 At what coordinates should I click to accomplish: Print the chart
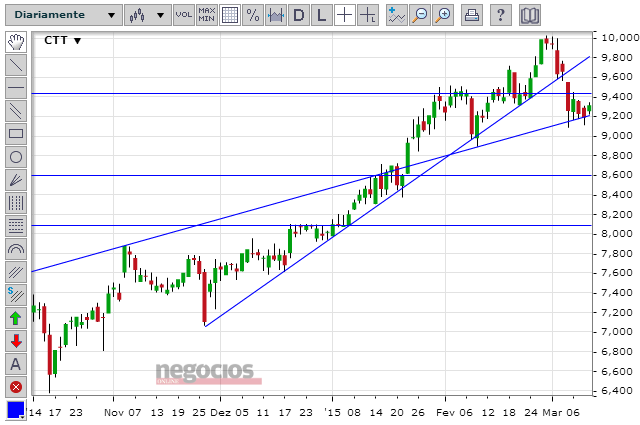point(472,15)
